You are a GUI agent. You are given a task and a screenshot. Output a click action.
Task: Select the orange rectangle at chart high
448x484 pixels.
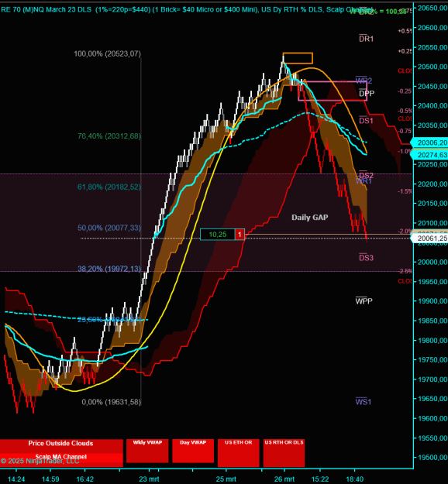(x=298, y=58)
